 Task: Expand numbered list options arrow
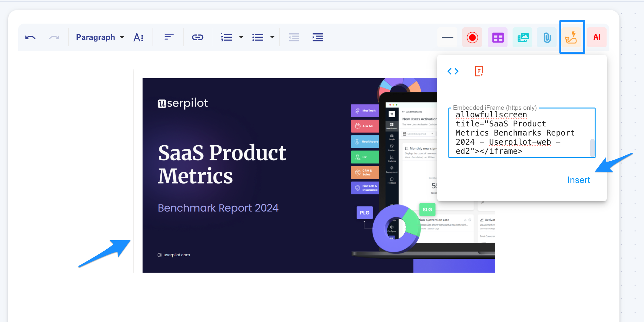241,37
